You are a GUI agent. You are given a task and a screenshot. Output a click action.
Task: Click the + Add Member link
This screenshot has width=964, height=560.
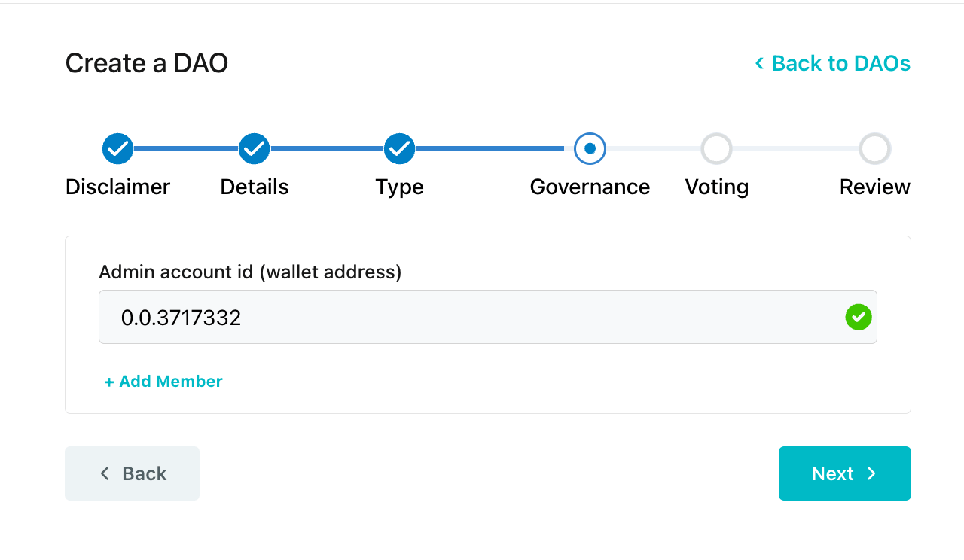tap(163, 382)
